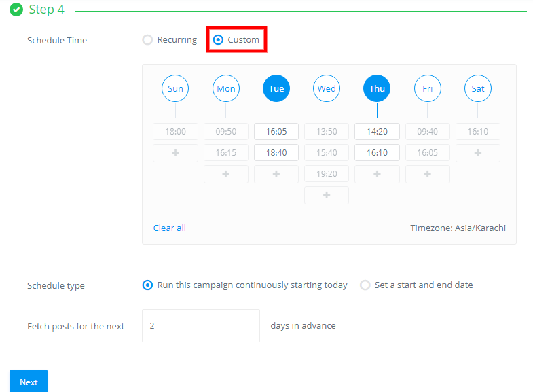The height and width of the screenshot is (392, 533).
Task: Select the Custom schedule radio button
Action: click(x=218, y=40)
